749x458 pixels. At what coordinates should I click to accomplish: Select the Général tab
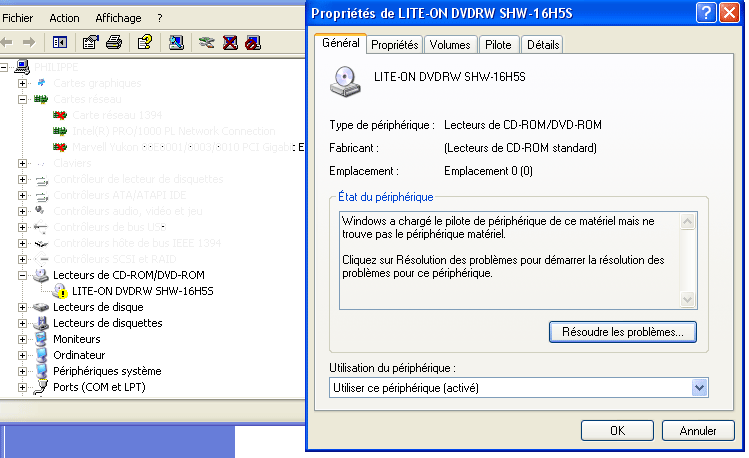(341, 43)
